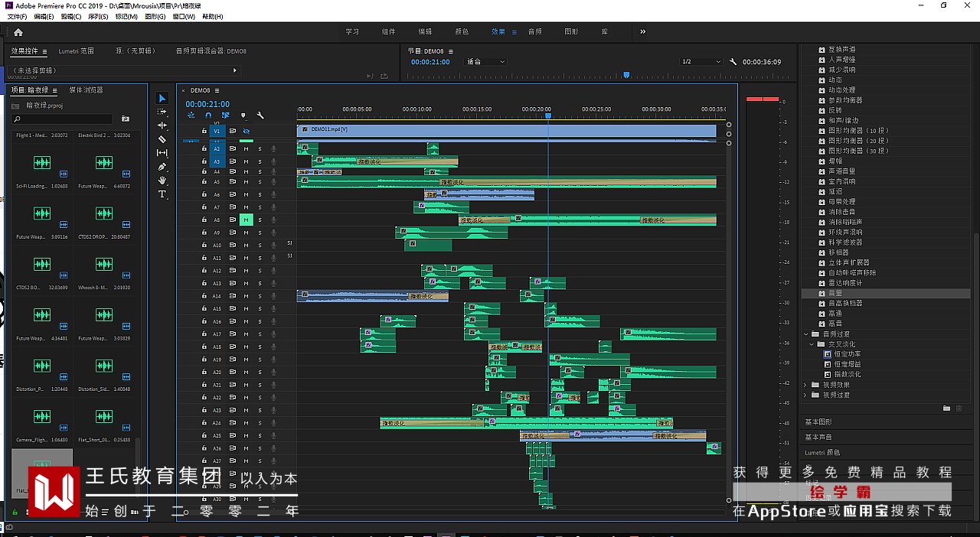Image resolution: width=980 pixels, height=537 pixels.
Task: Select the 音量 audio effect
Action: point(835,293)
